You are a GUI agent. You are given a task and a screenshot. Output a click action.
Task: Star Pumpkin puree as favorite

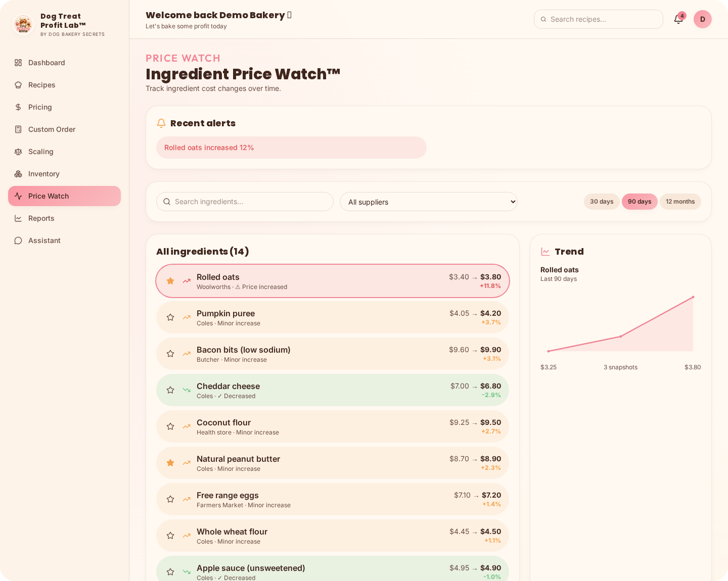170,317
